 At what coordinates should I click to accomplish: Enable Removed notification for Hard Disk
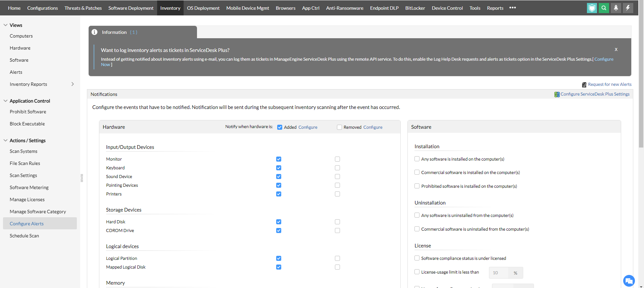pyautogui.click(x=337, y=222)
